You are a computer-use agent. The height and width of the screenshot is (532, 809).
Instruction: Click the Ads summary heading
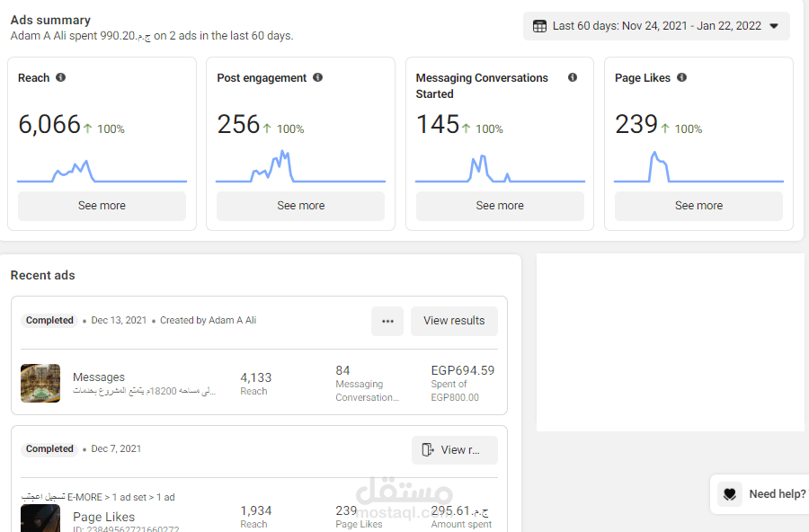[50, 20]
